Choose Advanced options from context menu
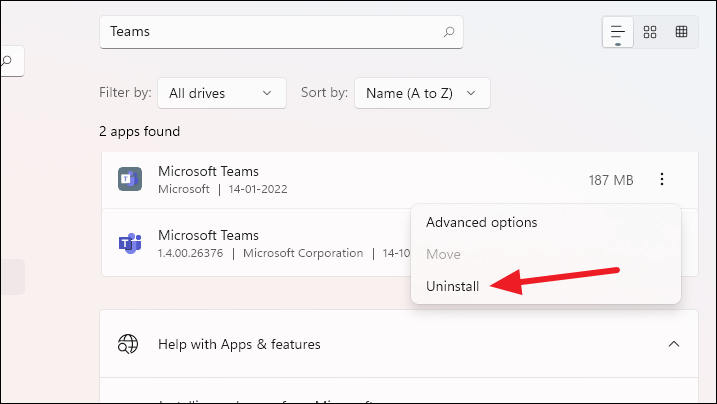Viewport: 717px width, 404px height. click(x=482, y=223)
